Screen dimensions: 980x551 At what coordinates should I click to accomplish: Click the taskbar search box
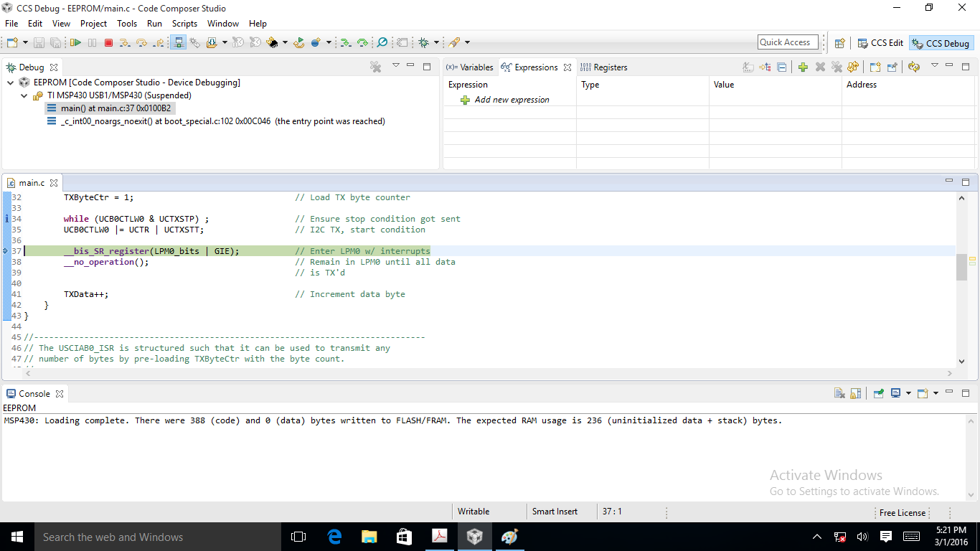pyautogui.click(x=157, y=537)
